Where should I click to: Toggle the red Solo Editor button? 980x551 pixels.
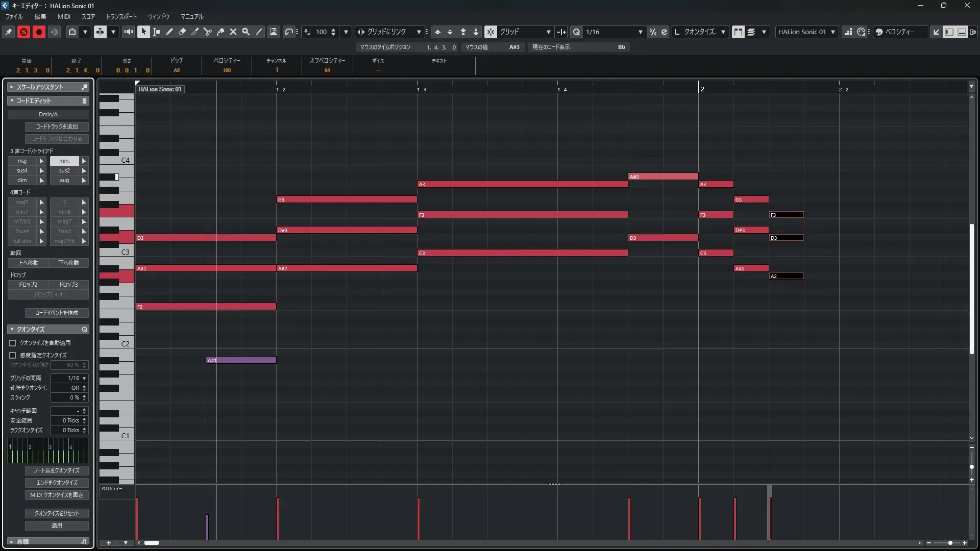click(x=23, y=32)
